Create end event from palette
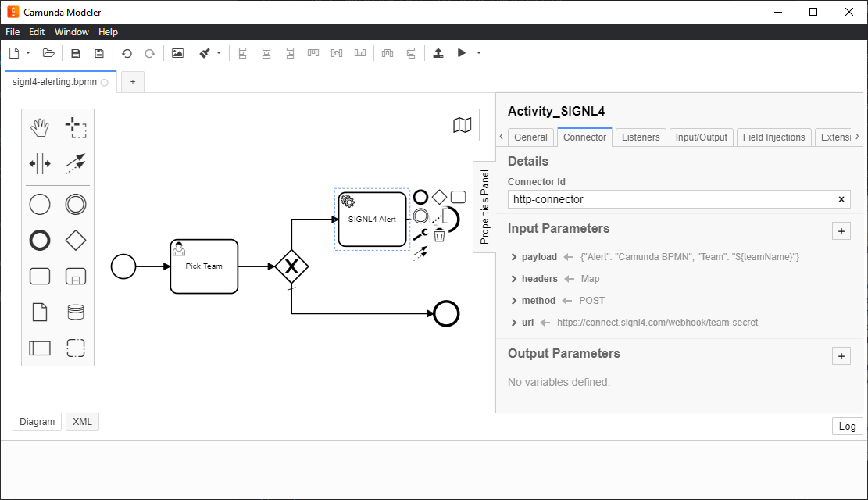The height and width of the screenshot is (500, 868). 40,241
